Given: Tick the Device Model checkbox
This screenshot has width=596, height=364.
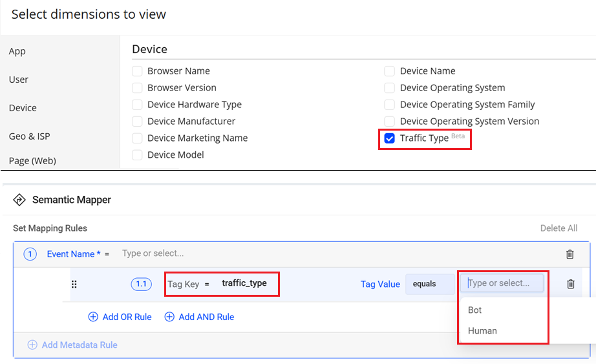Looking at the screenshot, I should [x=137, y=155].
